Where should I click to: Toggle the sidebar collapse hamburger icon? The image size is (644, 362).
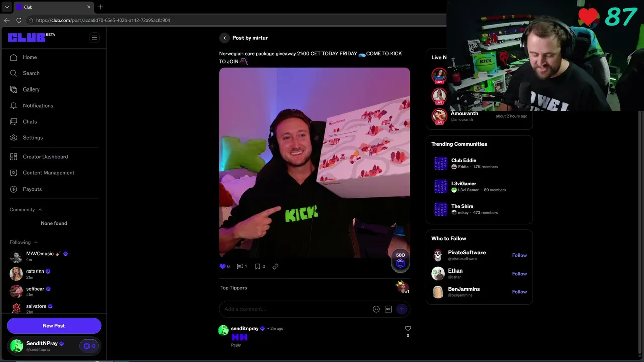pyautogui.click(x=94, y=38)
